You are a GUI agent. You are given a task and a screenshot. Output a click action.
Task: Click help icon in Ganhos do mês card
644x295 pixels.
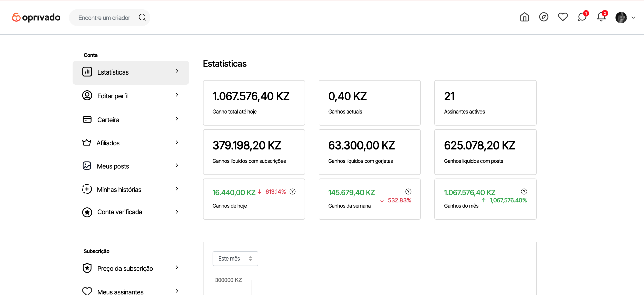click(524, 192)
